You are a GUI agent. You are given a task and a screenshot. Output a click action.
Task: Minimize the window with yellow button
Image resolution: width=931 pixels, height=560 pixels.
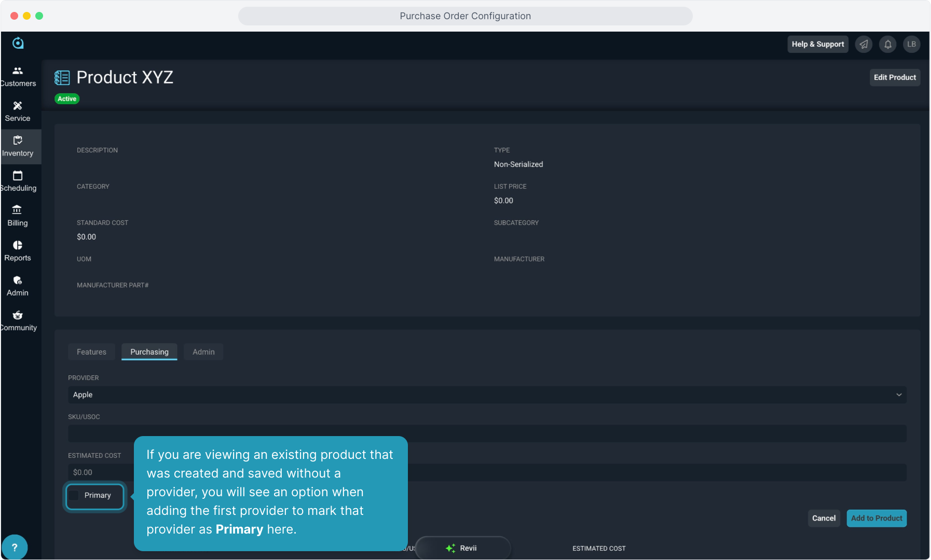(26, 16)
